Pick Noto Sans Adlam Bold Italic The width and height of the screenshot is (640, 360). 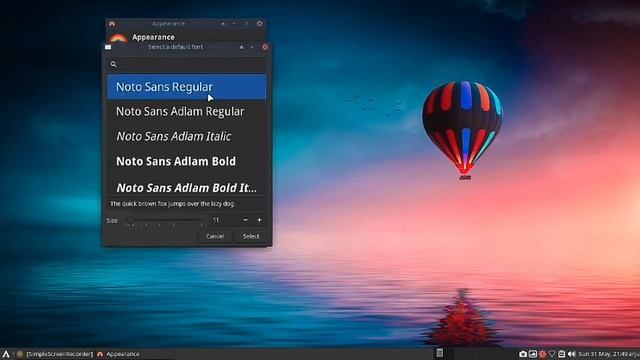coord(187,187)
